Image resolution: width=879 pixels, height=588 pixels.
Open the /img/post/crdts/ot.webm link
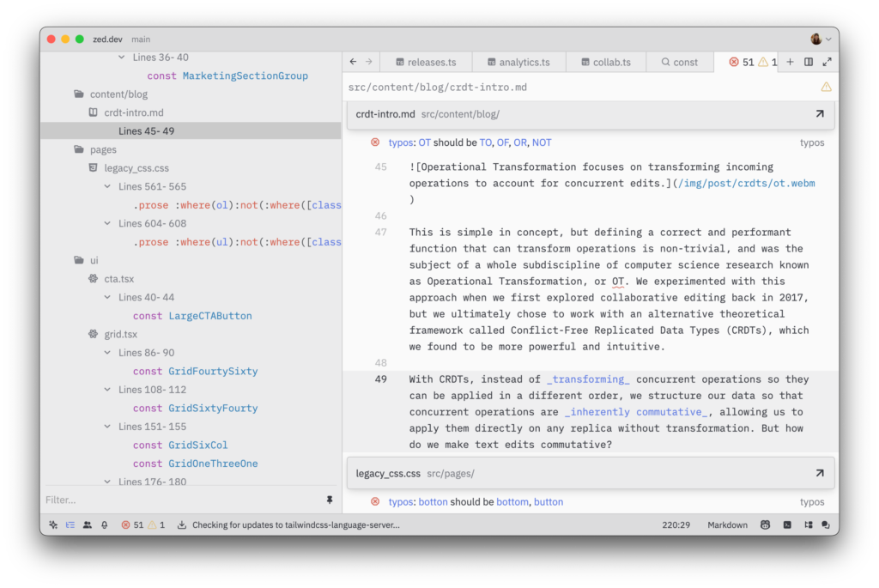[x=746, y=184]
